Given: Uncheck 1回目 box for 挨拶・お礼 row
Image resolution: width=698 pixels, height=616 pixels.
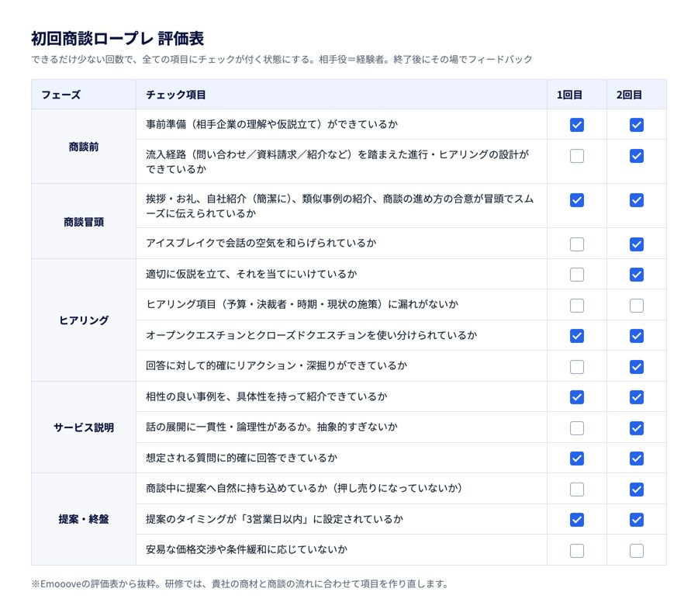Looking at the screenshot, I should click(x=576, y=200).
